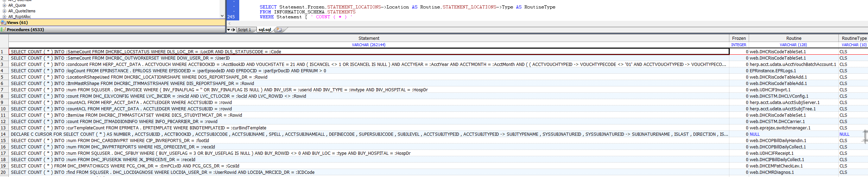The width and height of the screenshot is (868, 177).
Task: Select result row number 1
Action: [4, 52]
